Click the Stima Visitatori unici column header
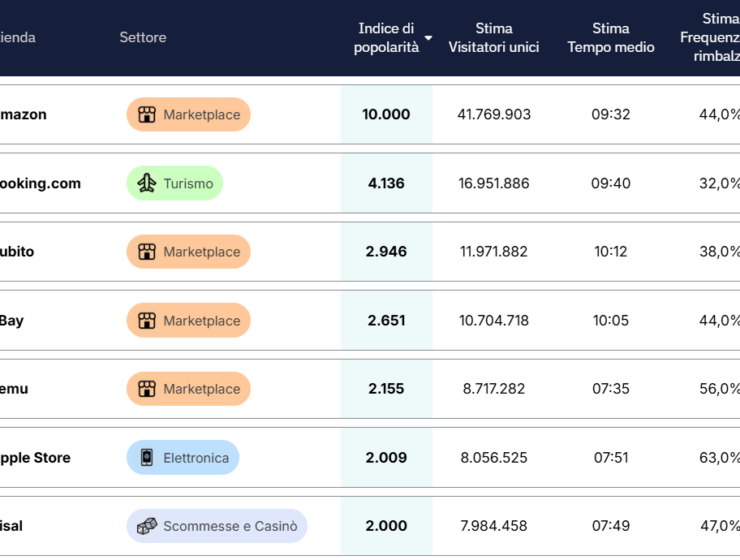740x560 pixels. [494, 38]
